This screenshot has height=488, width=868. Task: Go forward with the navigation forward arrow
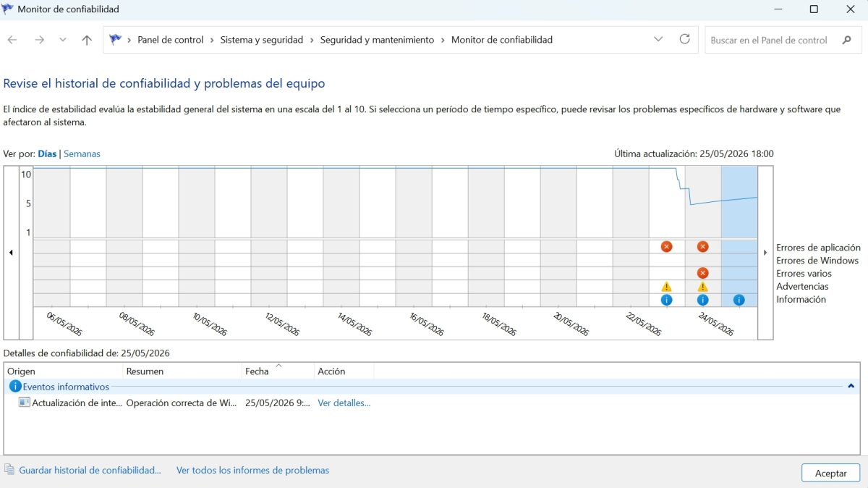[39, 40]
